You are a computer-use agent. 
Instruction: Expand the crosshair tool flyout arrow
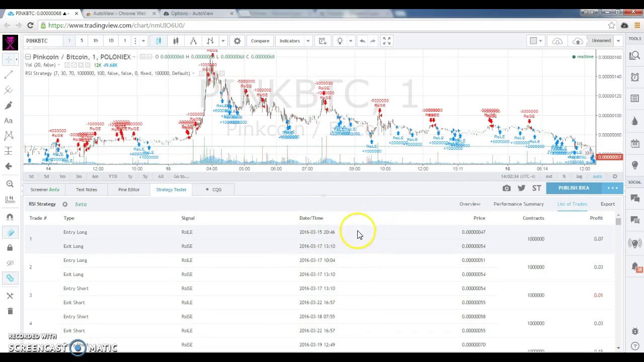(17, 60)
